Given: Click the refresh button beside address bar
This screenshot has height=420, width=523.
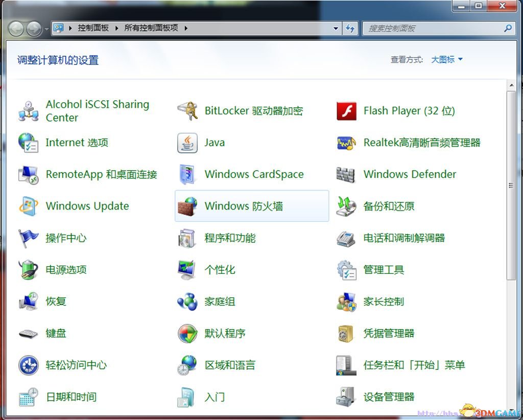Looking at the screenshot, I should point(350,28).
